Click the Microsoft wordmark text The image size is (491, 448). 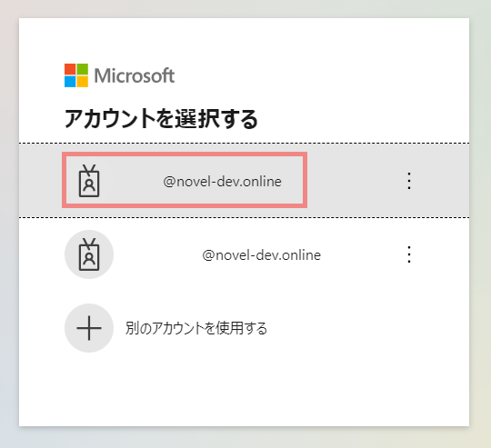coord(135,75)
